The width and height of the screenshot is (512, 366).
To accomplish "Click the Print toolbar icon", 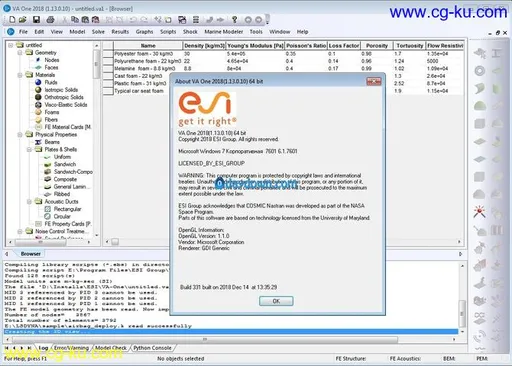I will pos(50,20).
